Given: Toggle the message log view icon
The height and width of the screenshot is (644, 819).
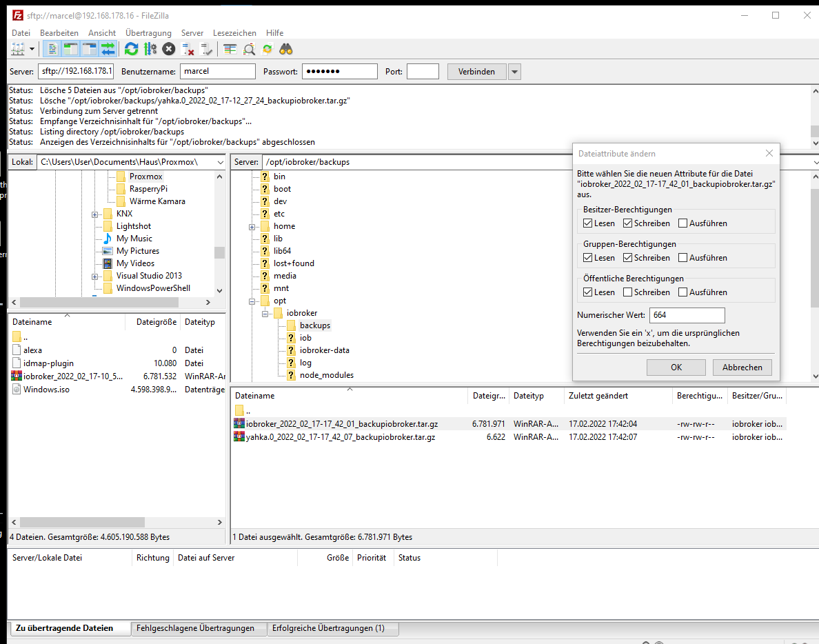Looking at the screenshot, I should [x=52, y=50].
